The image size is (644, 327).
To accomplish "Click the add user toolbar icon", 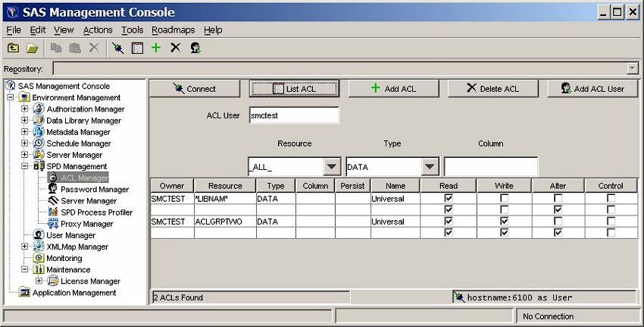I will pos(195,49).
